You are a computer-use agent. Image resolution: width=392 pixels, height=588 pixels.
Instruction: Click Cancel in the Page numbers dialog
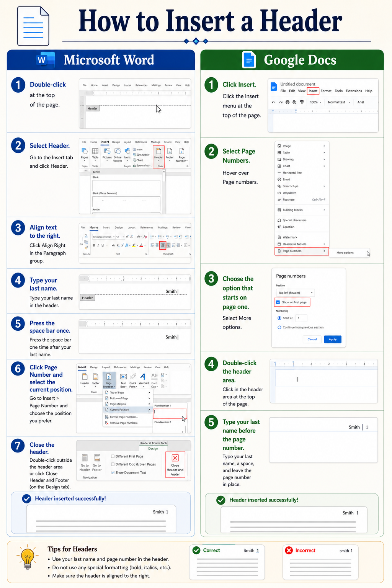(312, 339)
